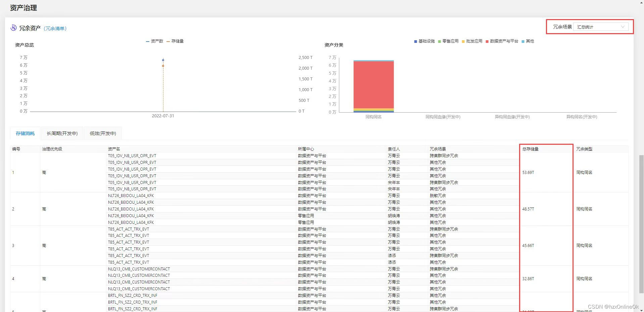Toggle the 其他 legend category
The height and width of the screenshot is (312, 644).
[x=528, y=41]
